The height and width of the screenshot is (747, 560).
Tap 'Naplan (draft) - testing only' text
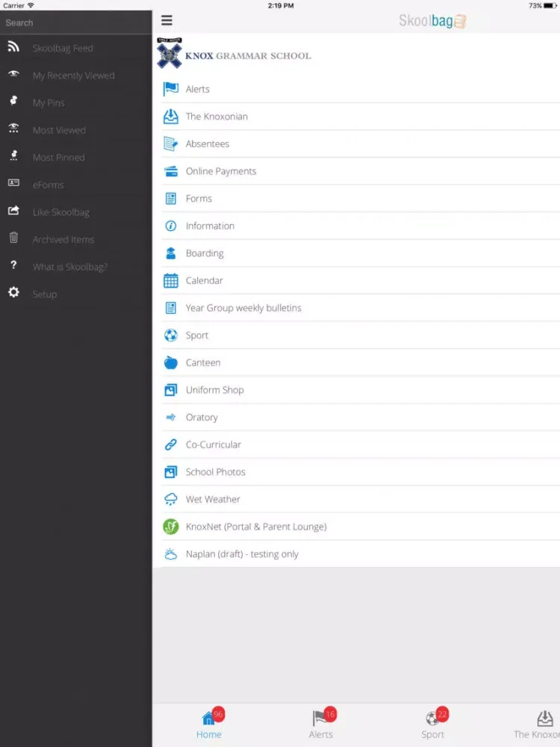(x=243, y=554)
